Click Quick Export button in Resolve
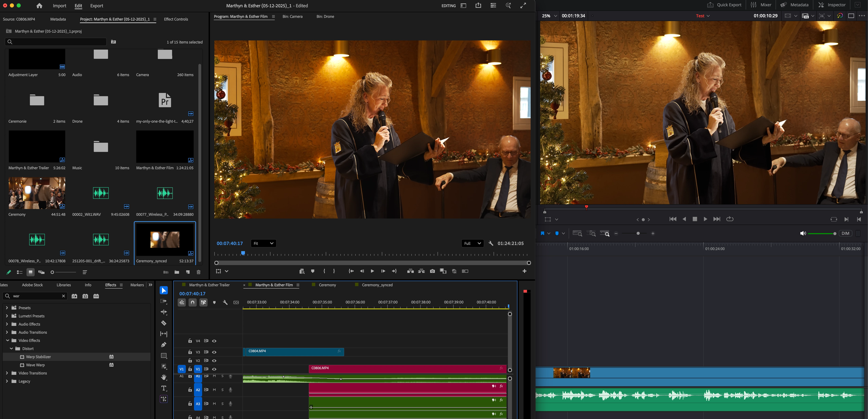 click(724, 5)
